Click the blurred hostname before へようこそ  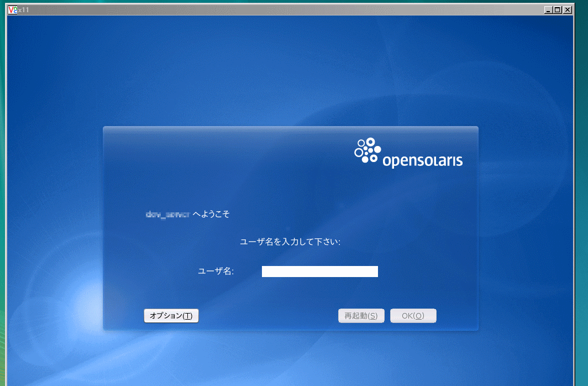click(167, 213)
